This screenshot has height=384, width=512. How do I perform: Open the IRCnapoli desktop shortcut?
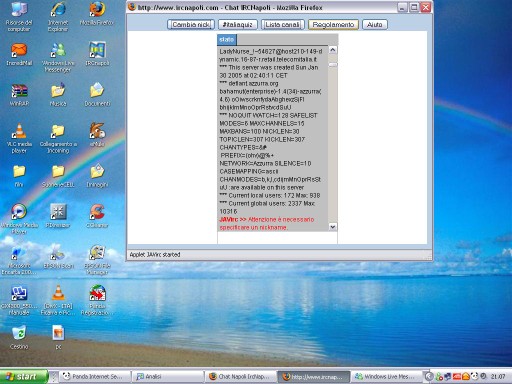coord(97,54)
